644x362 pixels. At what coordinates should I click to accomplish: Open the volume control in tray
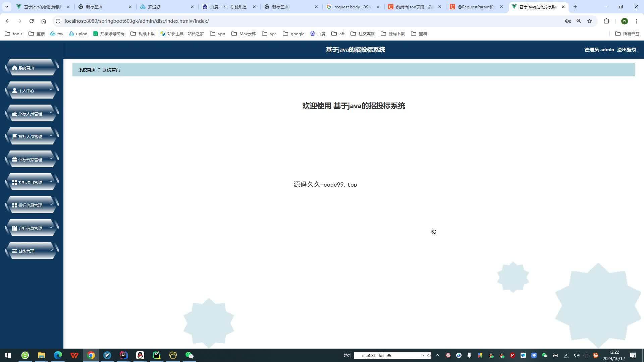click(577, 355)
